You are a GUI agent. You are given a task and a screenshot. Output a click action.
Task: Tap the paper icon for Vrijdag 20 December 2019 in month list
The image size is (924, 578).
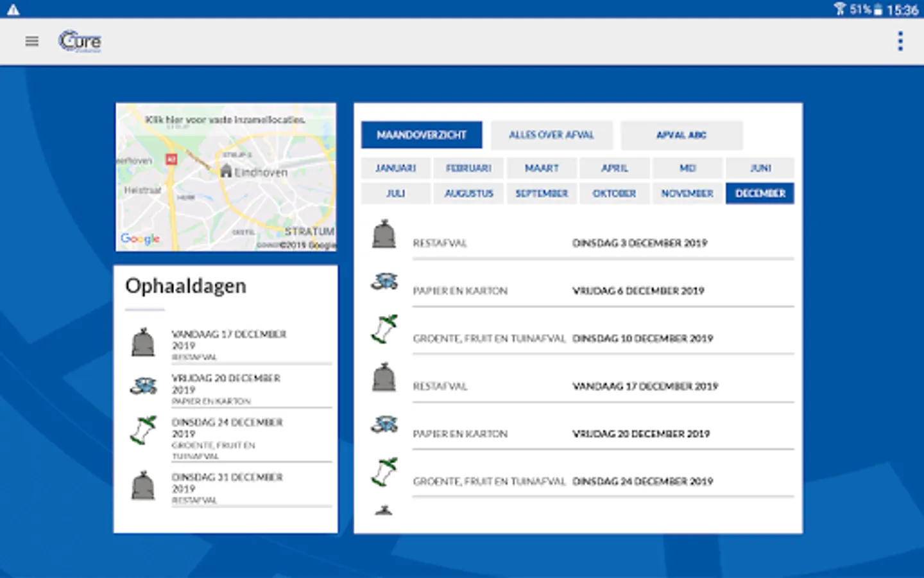pyautogui.click(x=384, y=425)
